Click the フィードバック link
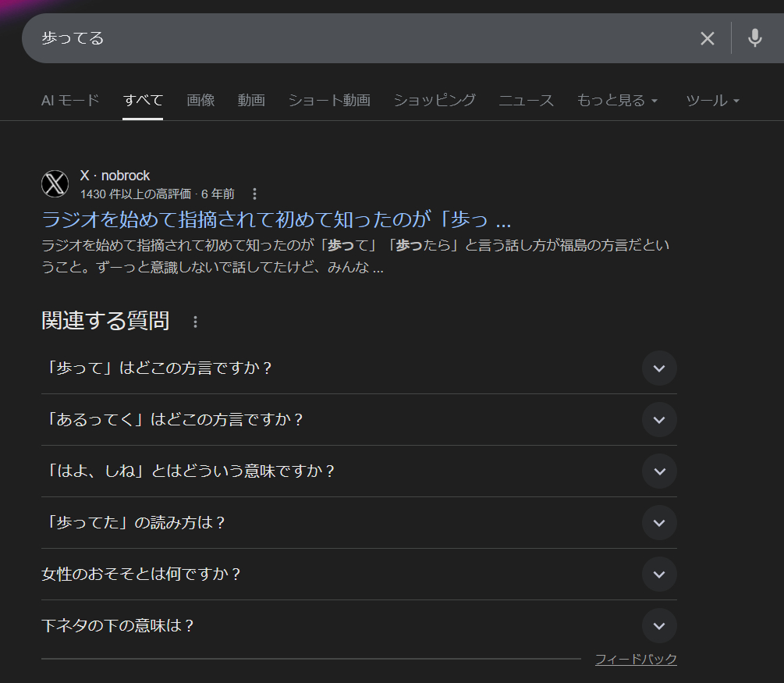This screenshot has width=784, height=683. pyautogui.click(x=636, y=660)
